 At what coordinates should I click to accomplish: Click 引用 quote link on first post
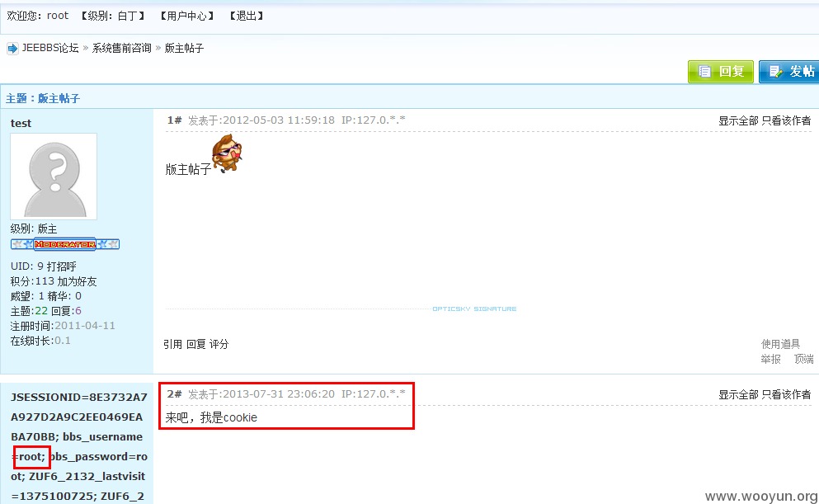click(x=173, y=344)
